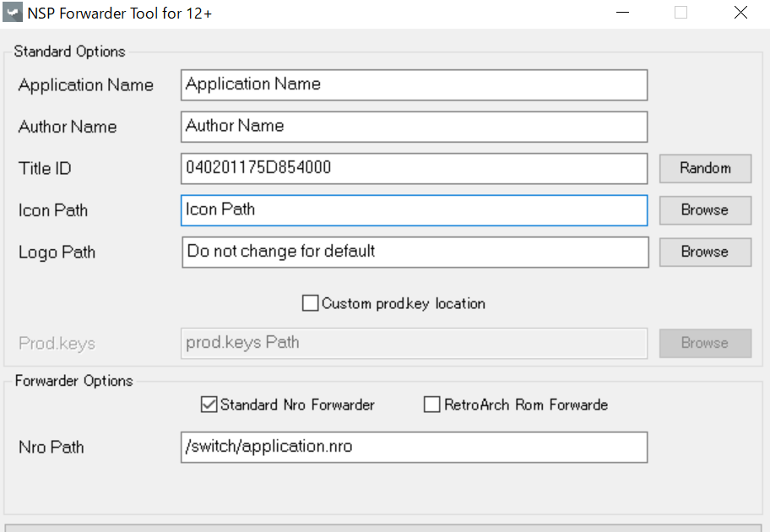Click the Title ID label

(x=44, y=168)
